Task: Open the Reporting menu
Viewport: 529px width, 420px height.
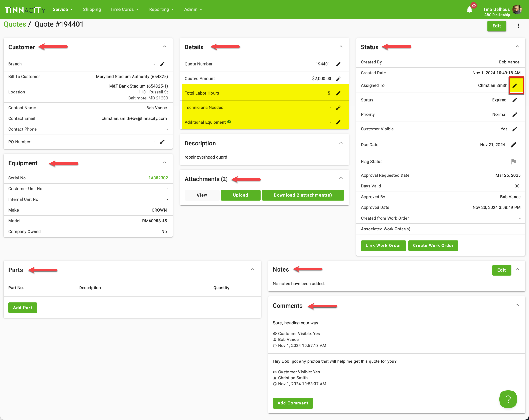Action: click(161, 9)
